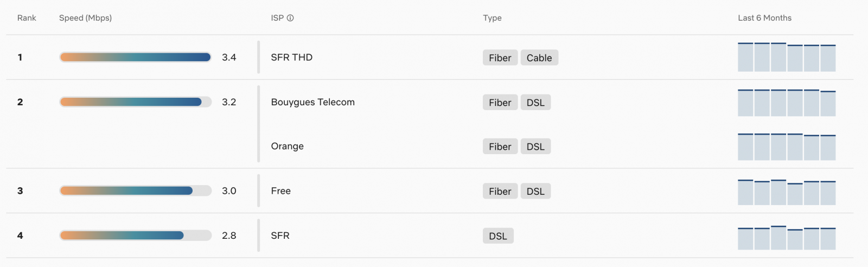Select the Orange ISP entry
The image size is (868, 267).
coord(287,146)
